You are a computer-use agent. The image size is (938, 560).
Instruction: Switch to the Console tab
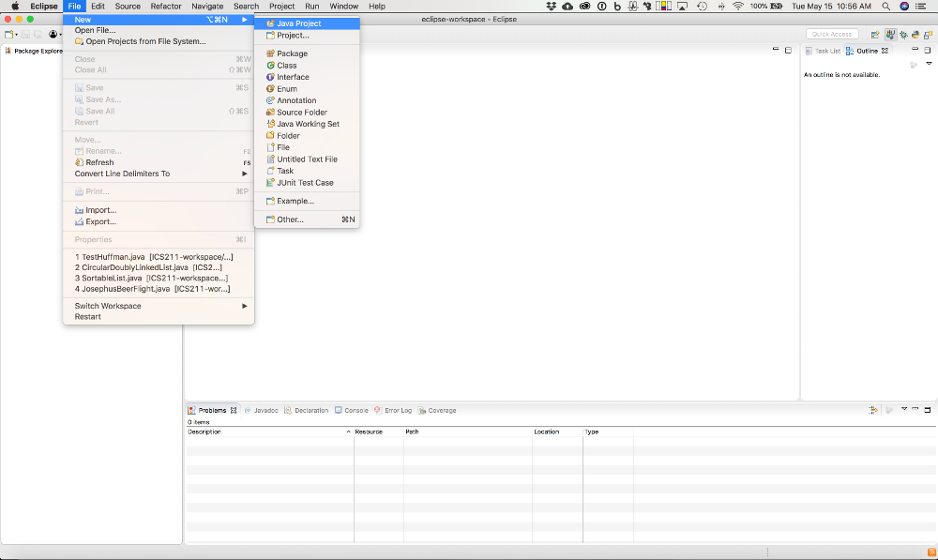click(x=356, y=410)
